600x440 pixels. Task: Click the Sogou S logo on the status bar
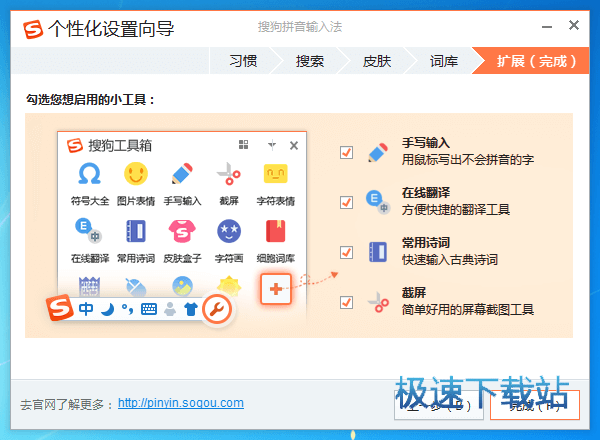(59, 307)
